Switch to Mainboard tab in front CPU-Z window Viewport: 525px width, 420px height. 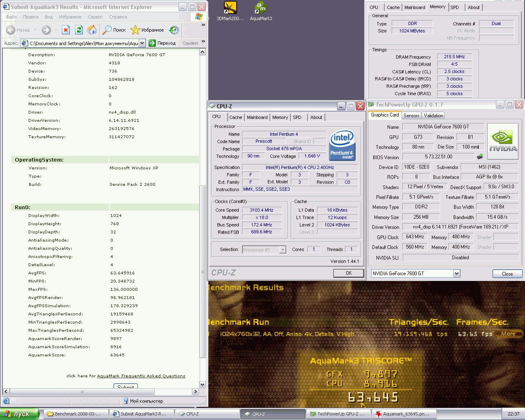257,117
